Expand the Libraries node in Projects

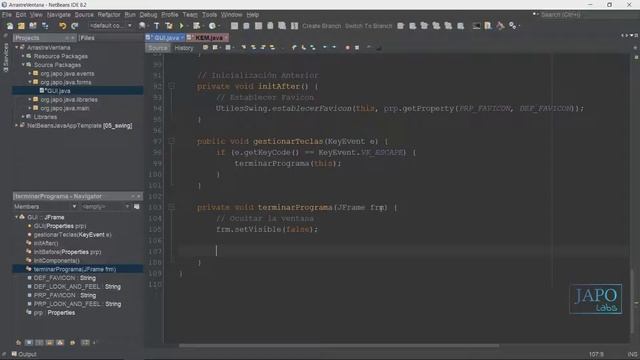23,117
